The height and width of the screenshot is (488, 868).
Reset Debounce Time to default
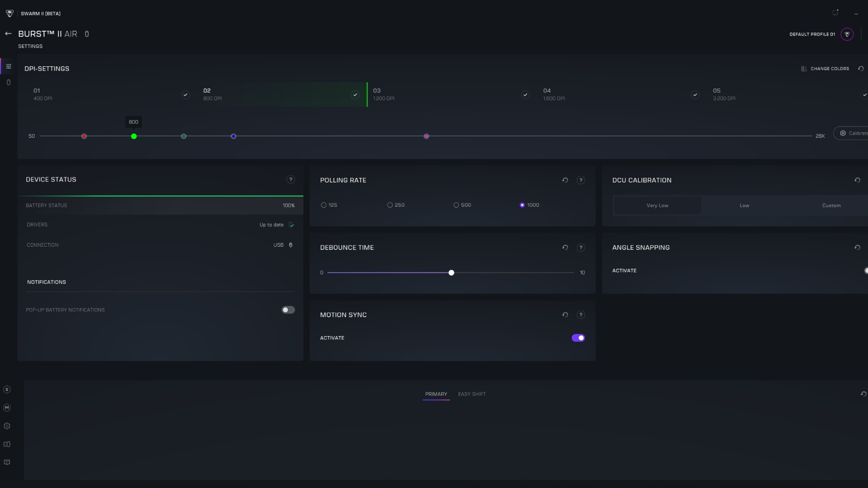coord(565,248)
